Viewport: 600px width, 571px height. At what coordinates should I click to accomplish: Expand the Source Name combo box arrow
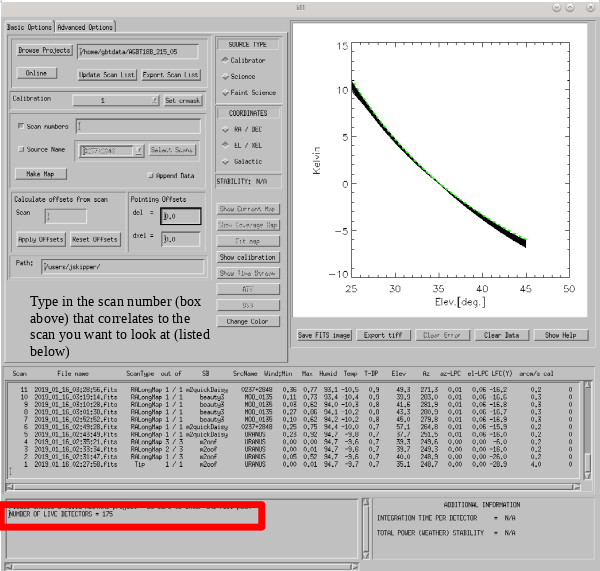point(139,150)
